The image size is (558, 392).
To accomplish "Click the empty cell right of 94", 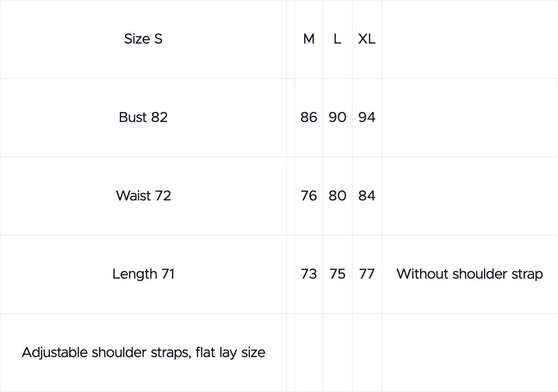I will (x=469, y=117).
